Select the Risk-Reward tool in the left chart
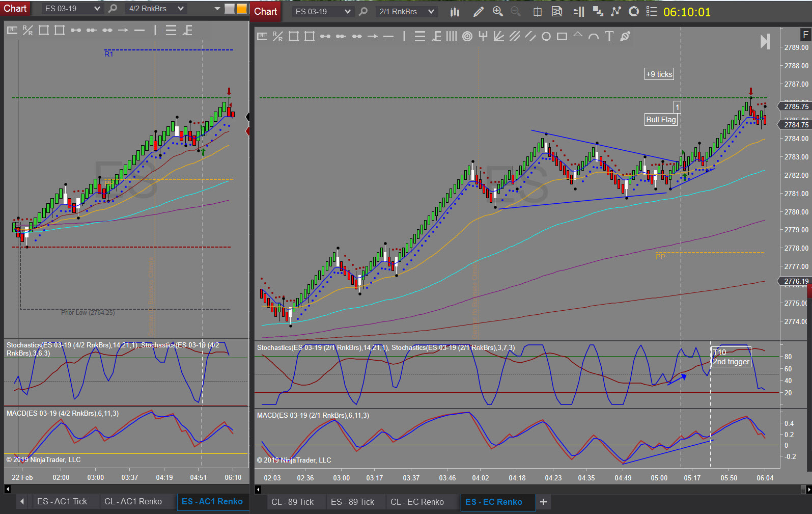The width and height of the screenshot is (812, 514). (x=27, y=31)
